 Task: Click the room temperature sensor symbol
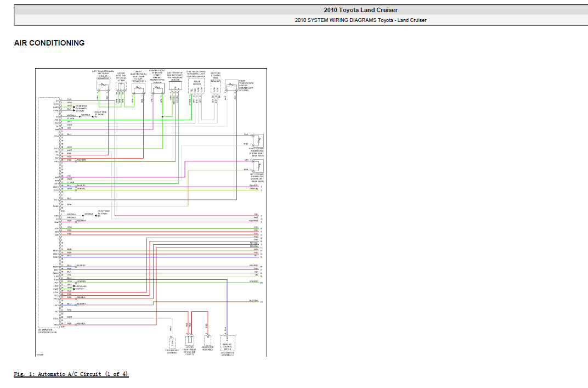pyautogui.click(x=231, y=86)
